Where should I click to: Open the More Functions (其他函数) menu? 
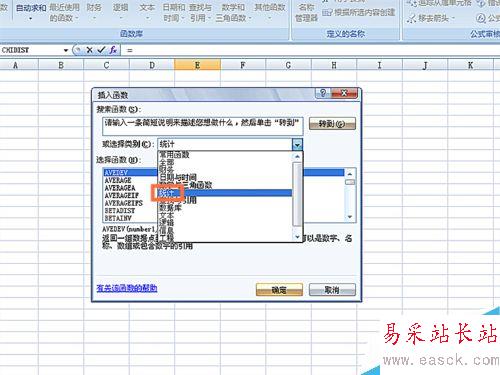(270, 11)
